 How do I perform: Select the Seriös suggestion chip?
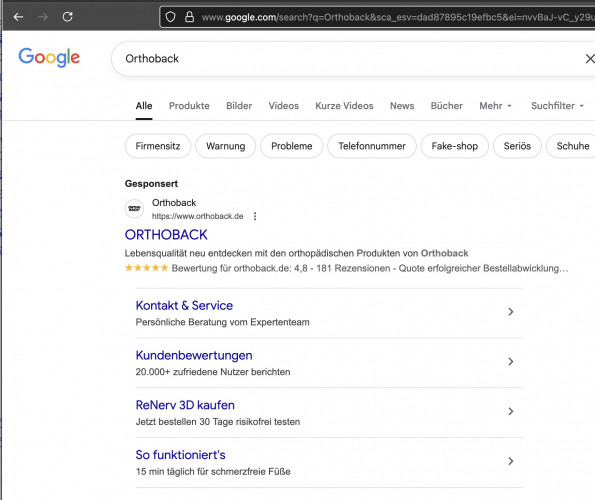[x=517, y=146]
